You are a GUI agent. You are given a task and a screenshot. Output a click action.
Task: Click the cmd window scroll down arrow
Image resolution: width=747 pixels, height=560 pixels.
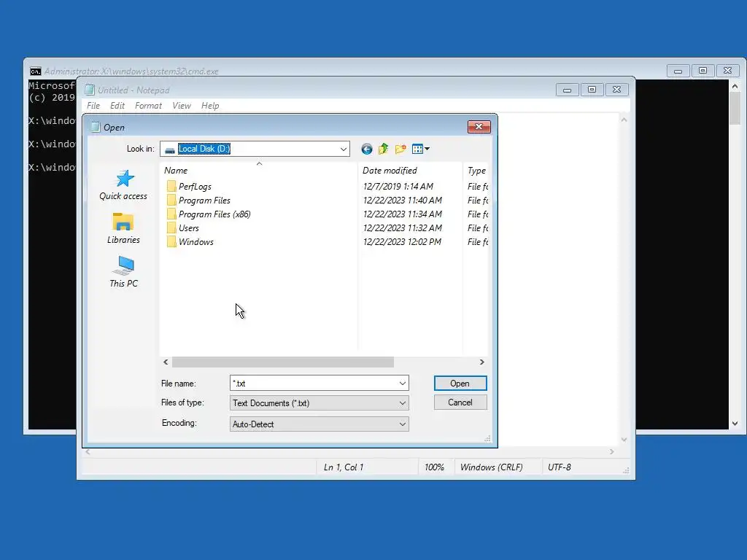(735, 424)
